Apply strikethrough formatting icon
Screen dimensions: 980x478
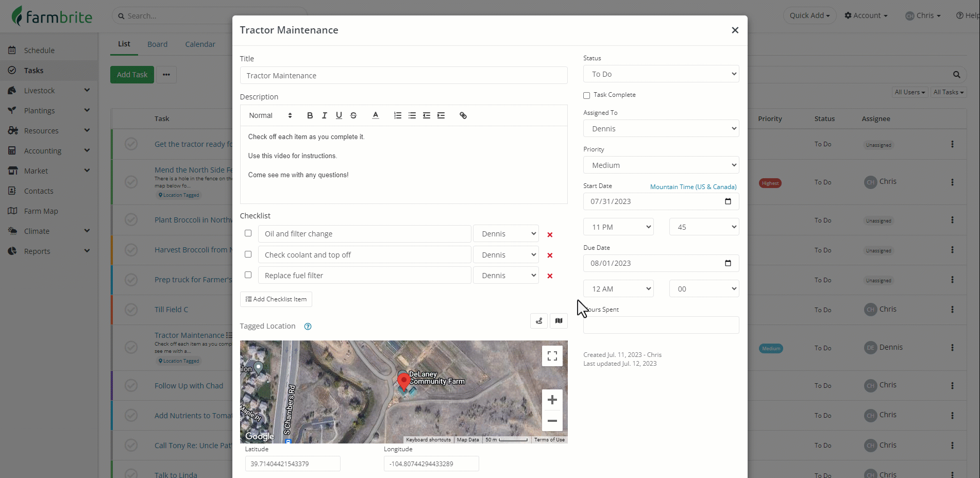(x=353, y=115)
